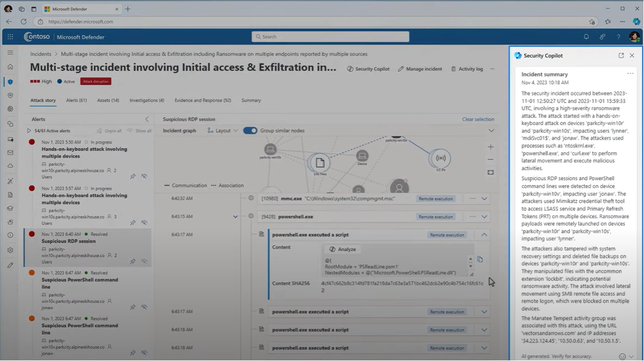
Task: Click the 576 Files graph node
Action: pyautogui.click(x=320, y=163)
